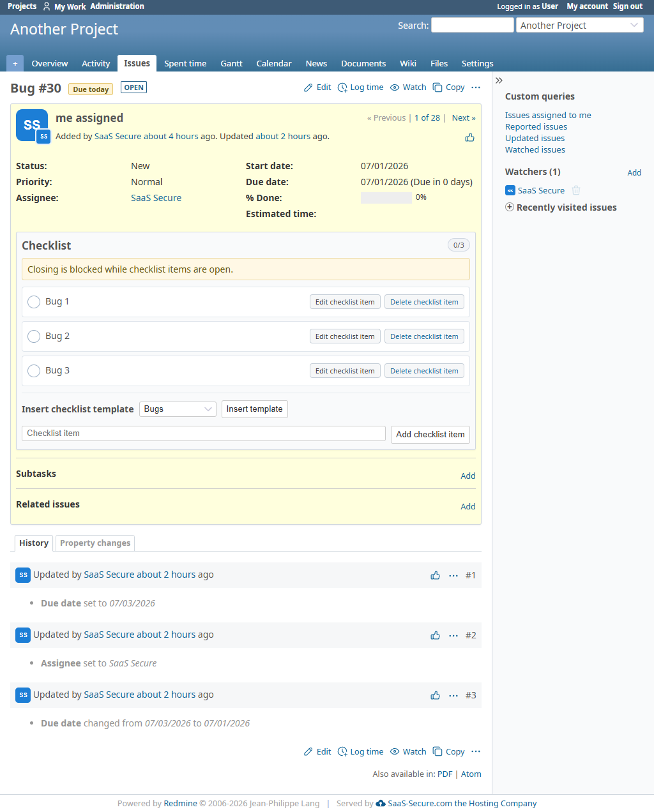Click the 1 of 28 position link
654x812 pixels.
(x=427, y=118)
